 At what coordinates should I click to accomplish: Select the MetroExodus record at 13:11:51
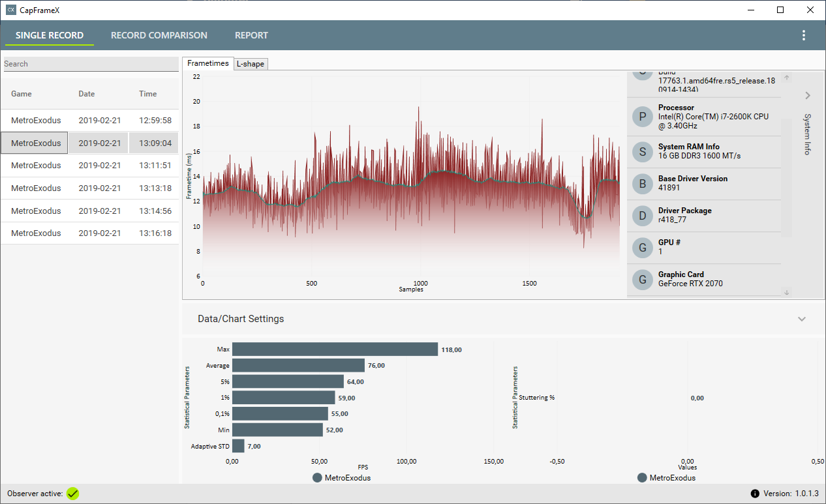click(x=89, y=166)
